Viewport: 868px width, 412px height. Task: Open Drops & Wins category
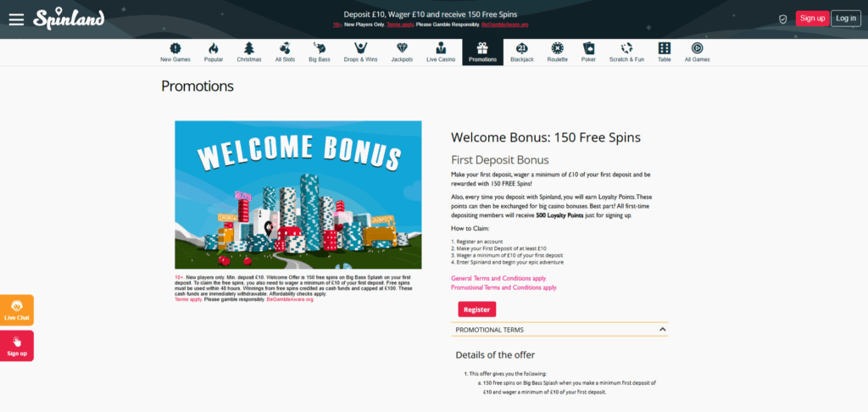[x=360, y=52]
